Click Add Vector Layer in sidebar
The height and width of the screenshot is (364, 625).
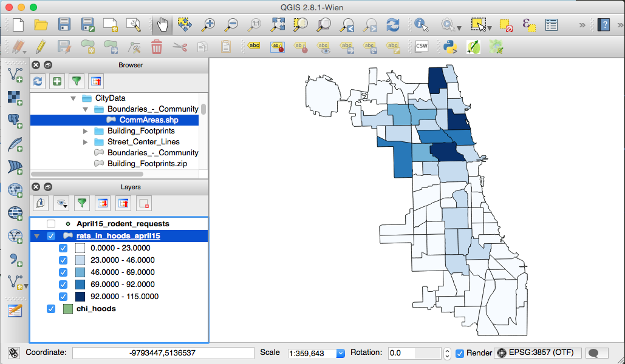[x=15, y=75]
